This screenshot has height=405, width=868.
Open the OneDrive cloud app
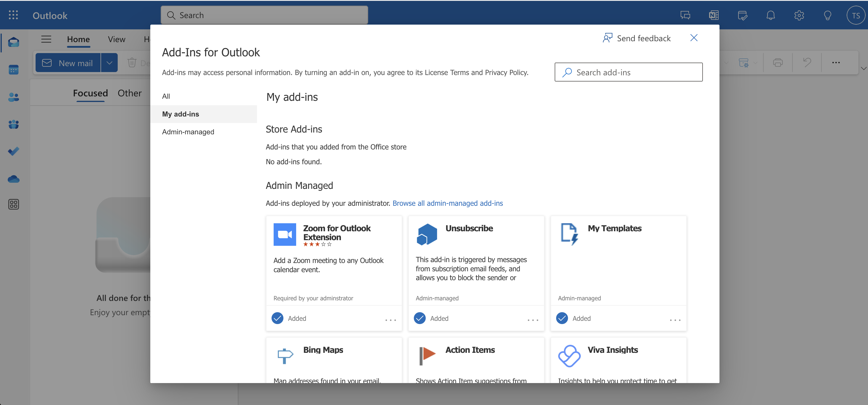(13, 178)
